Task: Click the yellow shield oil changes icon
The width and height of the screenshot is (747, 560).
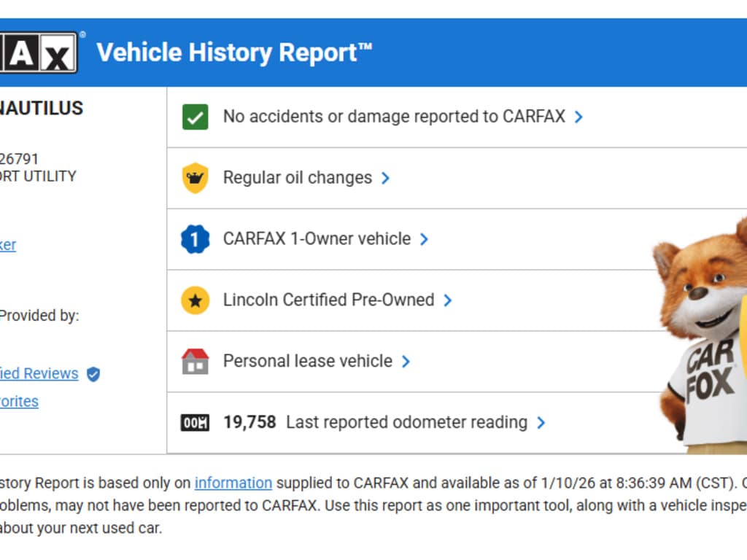Action: (x=195, y=178)
